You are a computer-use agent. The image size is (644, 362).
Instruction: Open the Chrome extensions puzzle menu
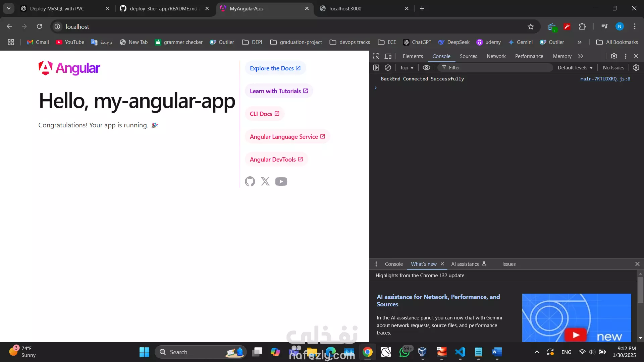click(x=583, y=26)
